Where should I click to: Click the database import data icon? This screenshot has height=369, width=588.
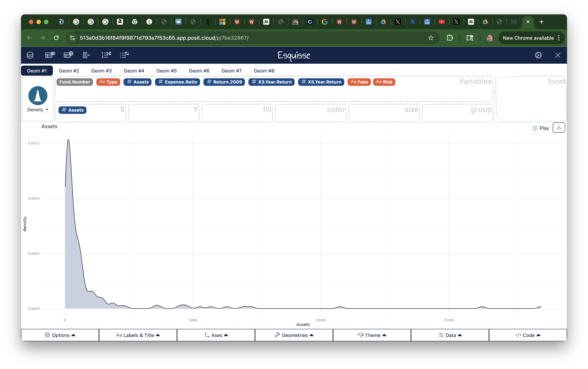click(x=30, y=55)
